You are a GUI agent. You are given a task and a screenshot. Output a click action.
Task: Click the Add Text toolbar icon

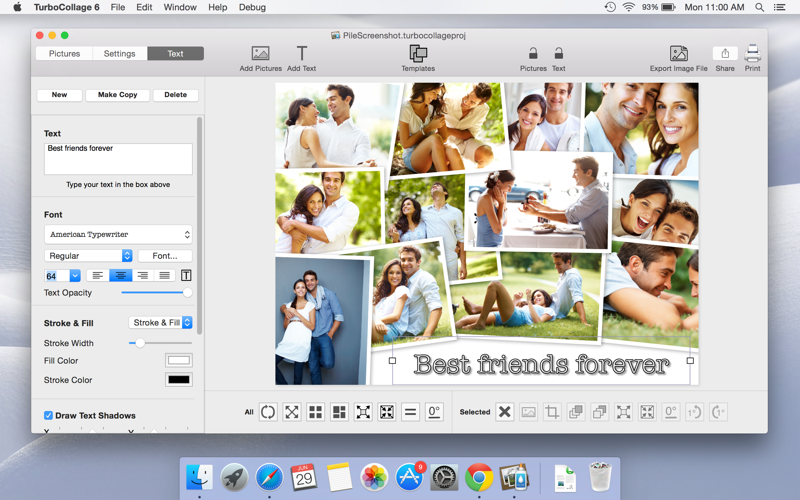[301, 54]
